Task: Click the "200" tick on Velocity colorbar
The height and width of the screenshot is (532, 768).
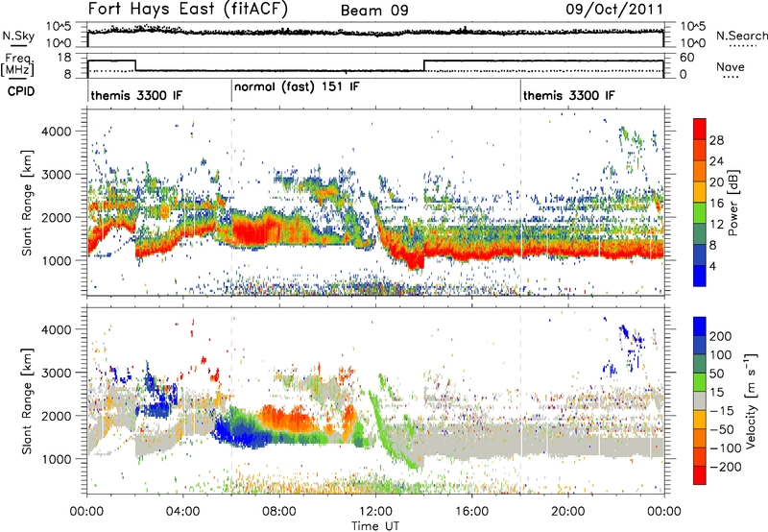Action: coord(721,336)
